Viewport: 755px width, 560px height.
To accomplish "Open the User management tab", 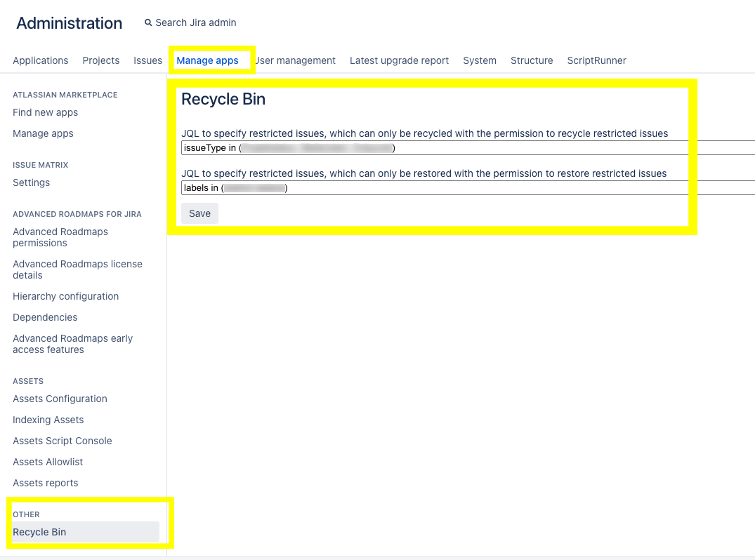I will point(296,60).
